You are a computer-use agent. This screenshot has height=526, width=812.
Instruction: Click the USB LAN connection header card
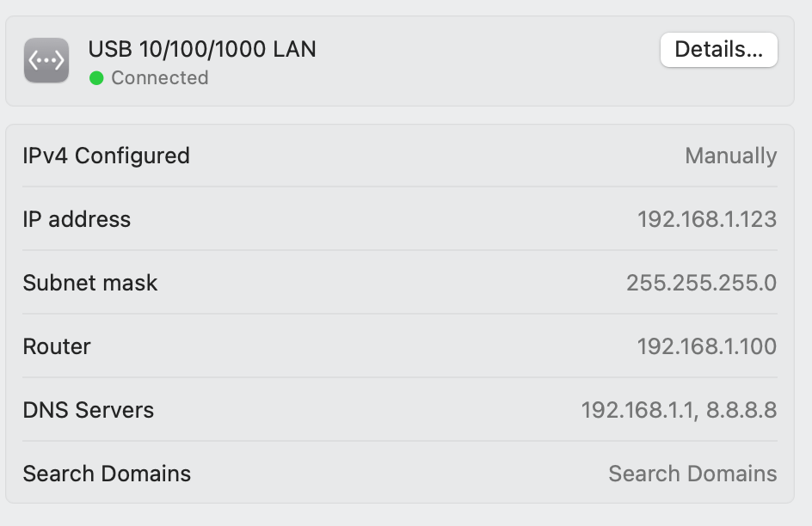pos(400,61)
